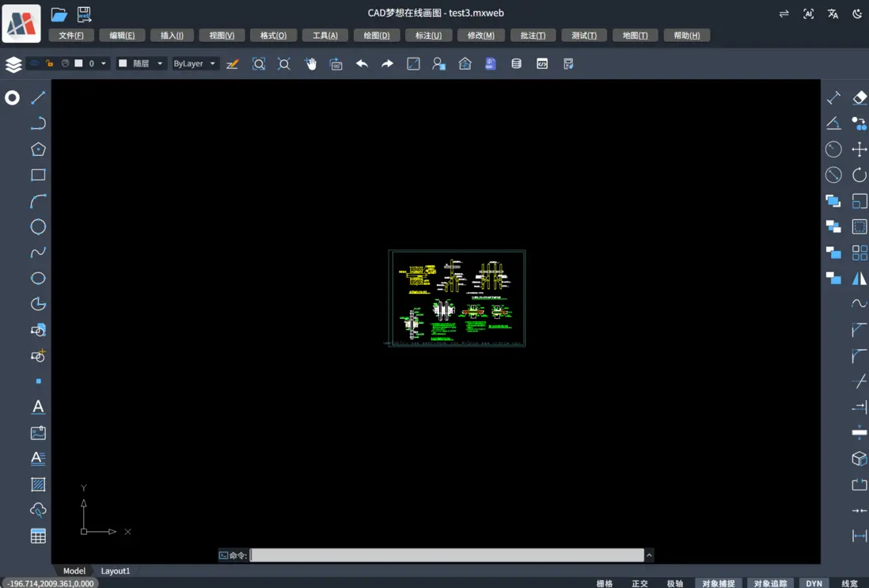This screenshot has height=588, width=869.
Task: Activate the Pan hand tool
Action: coord(310,64)
